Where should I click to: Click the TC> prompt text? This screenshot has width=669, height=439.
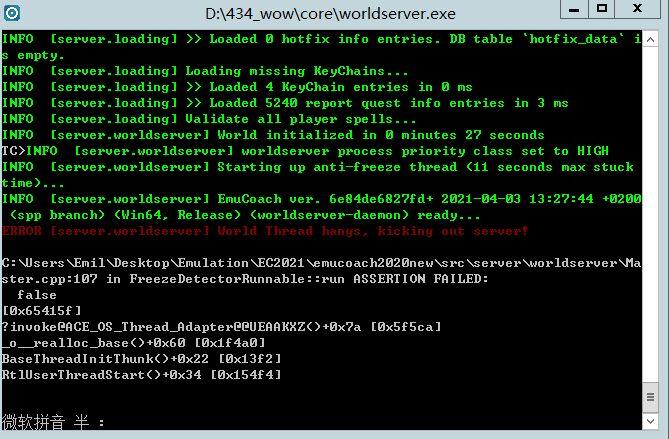(x=14, y=151)
